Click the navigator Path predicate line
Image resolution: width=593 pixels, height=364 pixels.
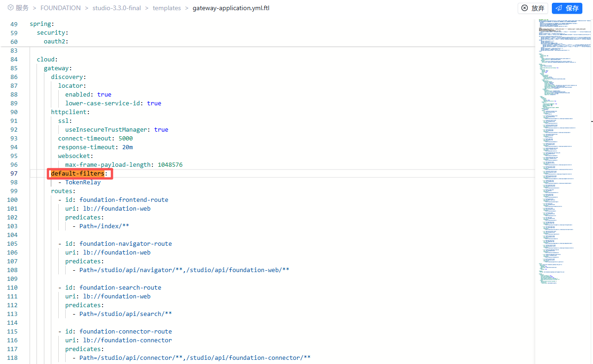(181, 270)
